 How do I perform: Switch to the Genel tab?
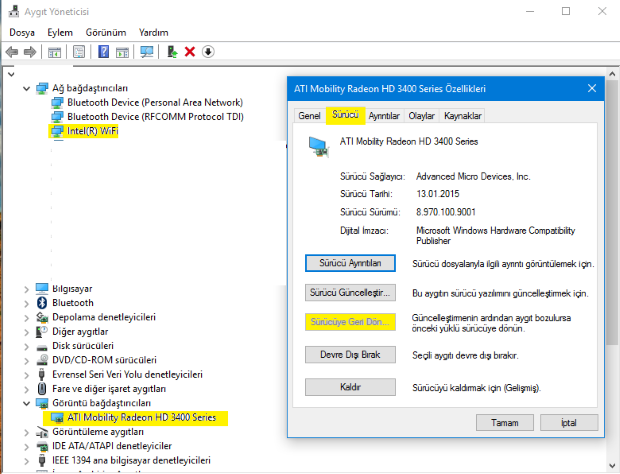tap(309, 115)
